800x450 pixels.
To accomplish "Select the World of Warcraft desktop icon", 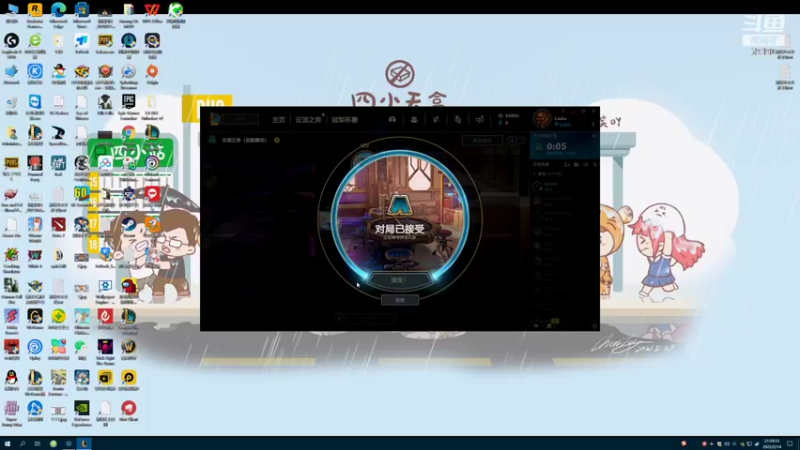I will (129, 350).
